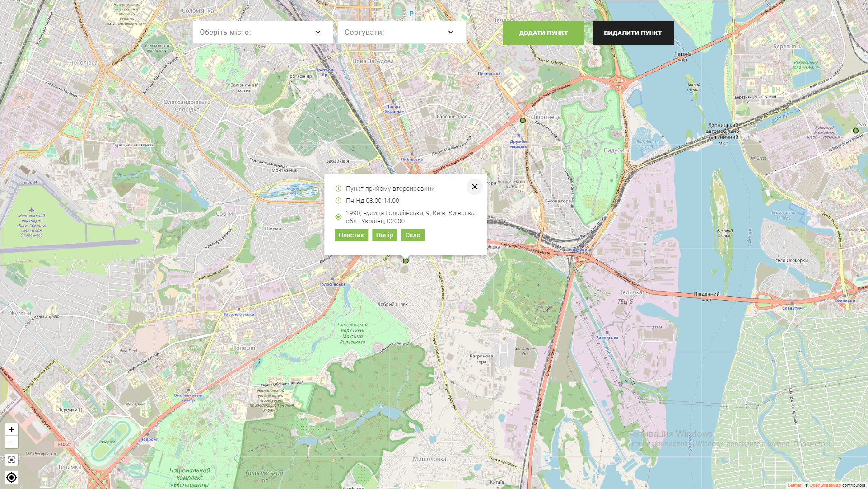Click the ДОДАТИ ПУНКТ button

[543, 33]
